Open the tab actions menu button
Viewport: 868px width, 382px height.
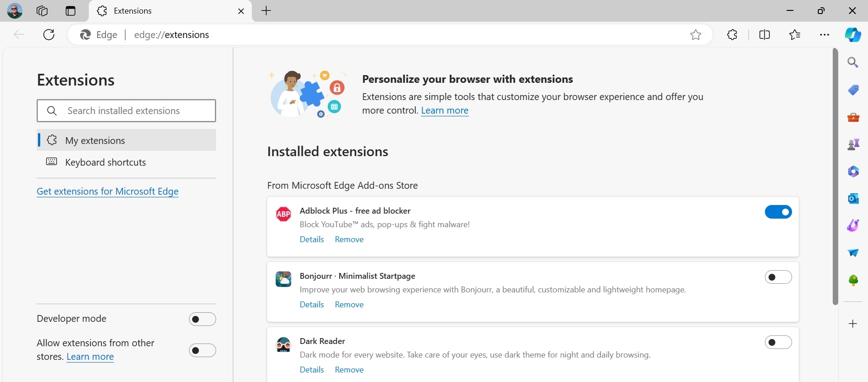(x=71, y=11)
